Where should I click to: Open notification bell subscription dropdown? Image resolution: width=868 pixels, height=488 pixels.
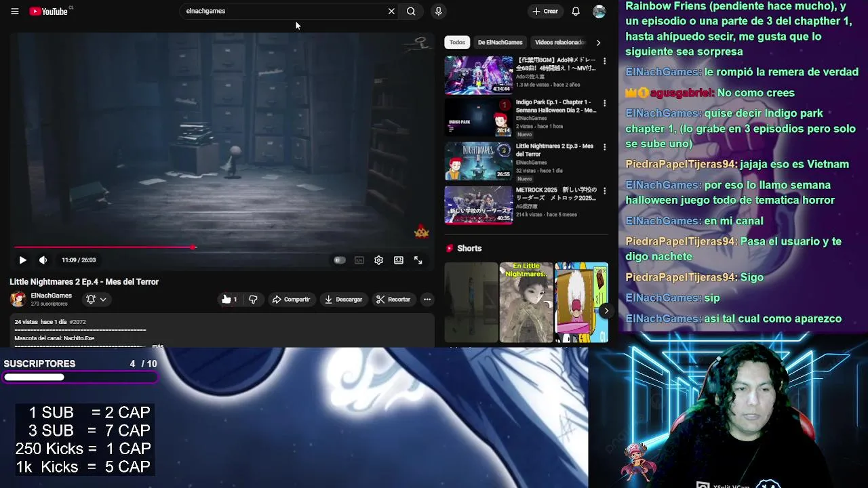click(x=96, y=300)
